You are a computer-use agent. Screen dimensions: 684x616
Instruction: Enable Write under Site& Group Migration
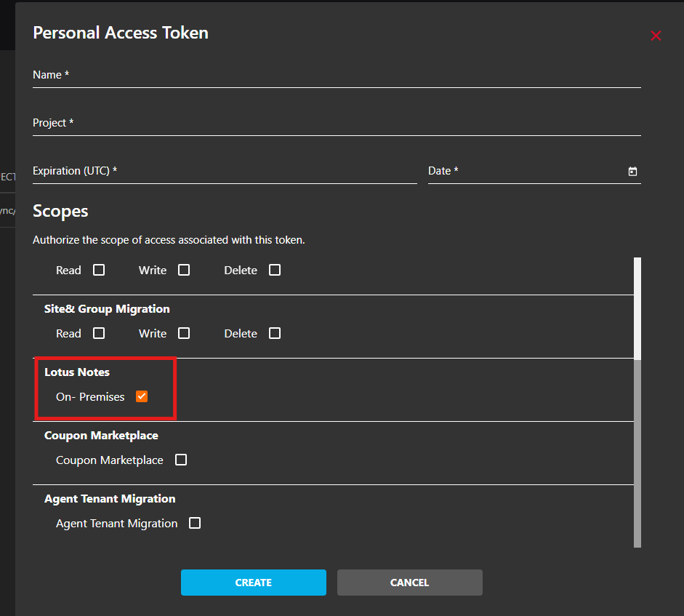click(184, 333)
